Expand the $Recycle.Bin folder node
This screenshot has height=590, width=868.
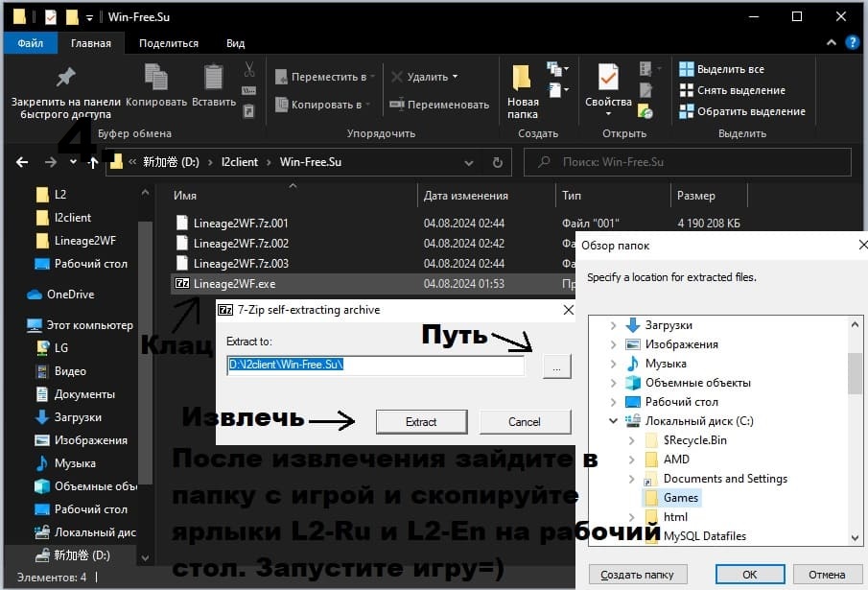tap(632, 440)
